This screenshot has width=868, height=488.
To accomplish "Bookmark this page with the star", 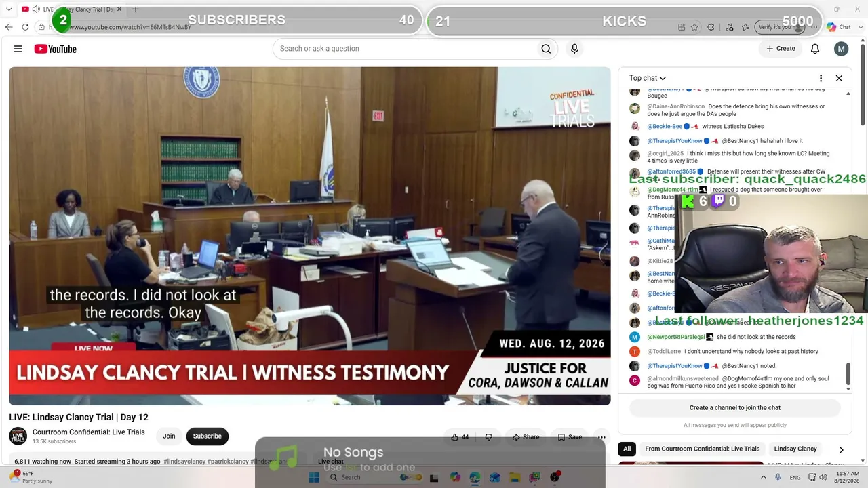I will click(x=694, y=27).
